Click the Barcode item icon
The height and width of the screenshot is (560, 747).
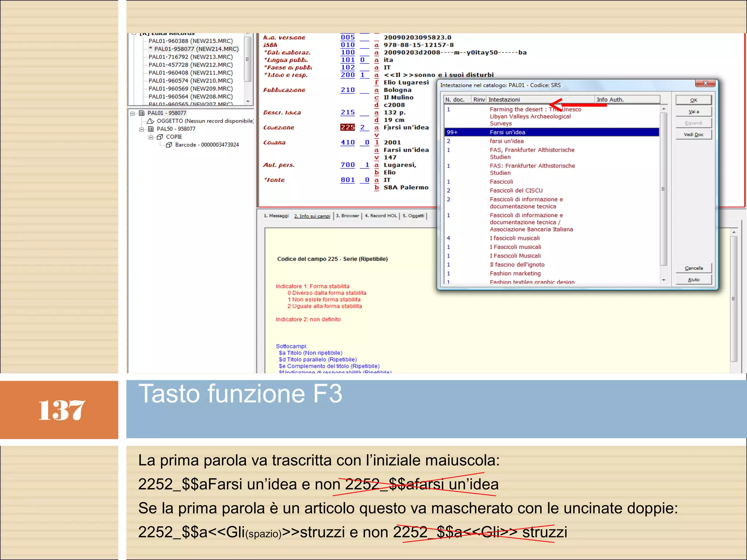[x=169, y=145]
